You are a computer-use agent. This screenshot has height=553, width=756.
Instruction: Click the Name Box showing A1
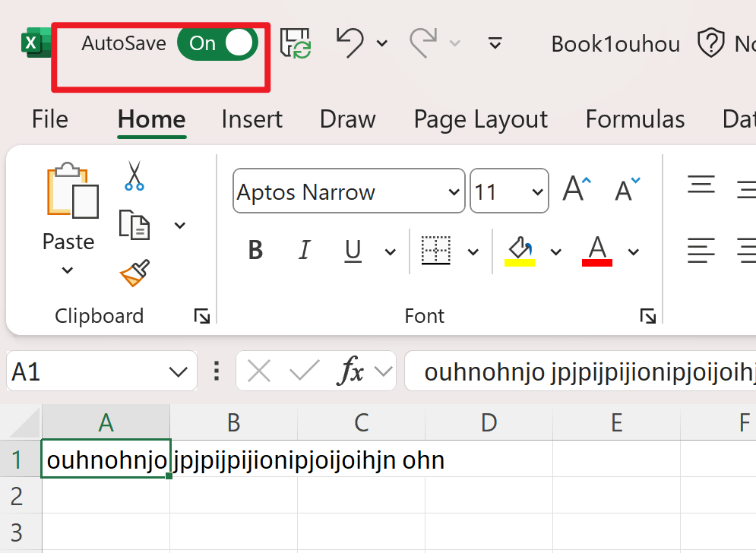click(85, 371)
